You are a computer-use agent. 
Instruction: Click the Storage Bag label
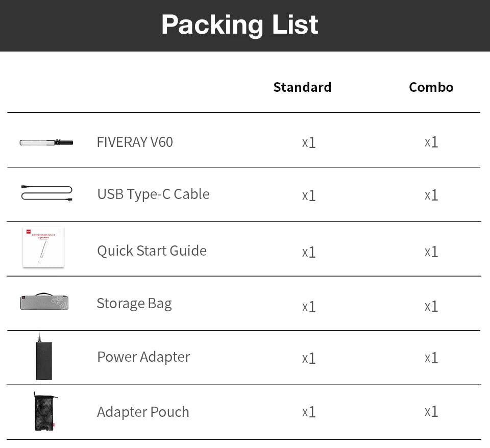[x=134, y=304]
